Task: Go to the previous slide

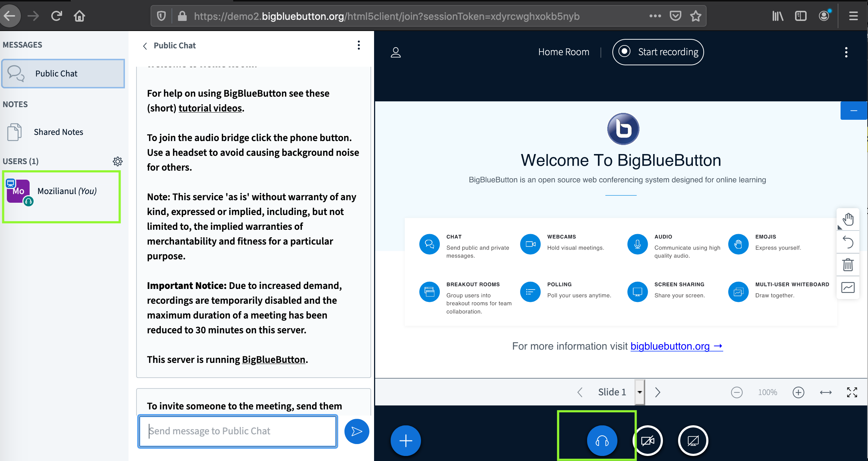Action: click(x=580, y=392)
